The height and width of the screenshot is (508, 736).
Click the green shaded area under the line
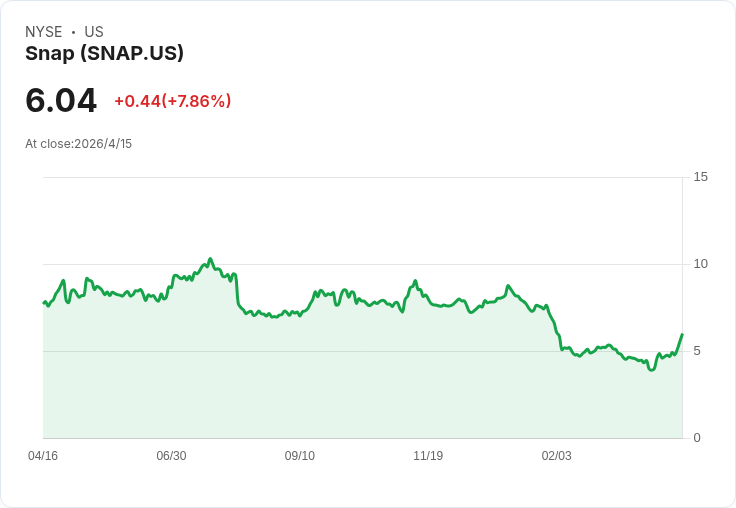[360, 390]
